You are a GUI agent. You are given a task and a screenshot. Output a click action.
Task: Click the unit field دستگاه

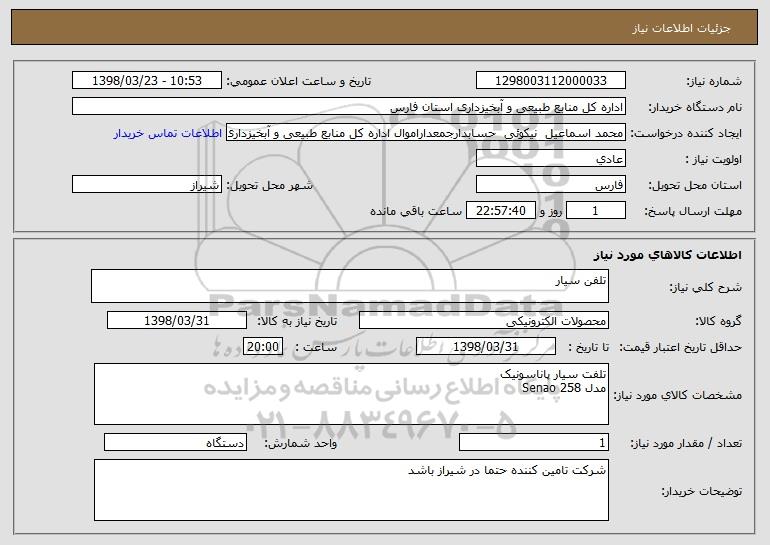(175, 442)
